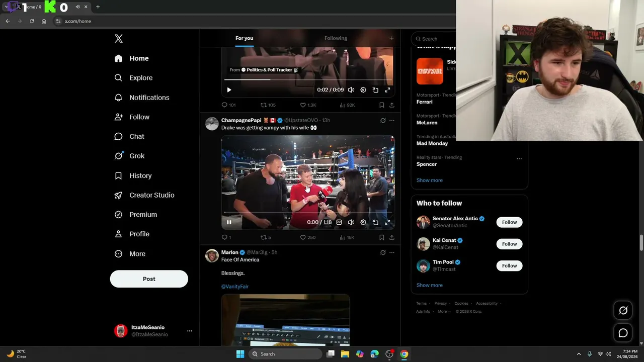Click the X search box
Viewport: 644px width, 362px height.
tap(435, 39)
